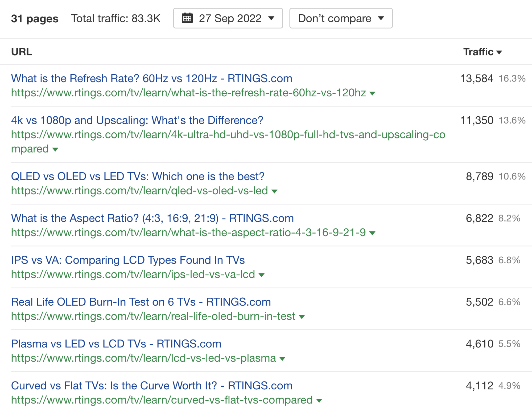Expand the caret on the real-life-oled-burn-in-test URL
Image resolution: width=532 pixels, height=413 pixels.
(302, 316)
